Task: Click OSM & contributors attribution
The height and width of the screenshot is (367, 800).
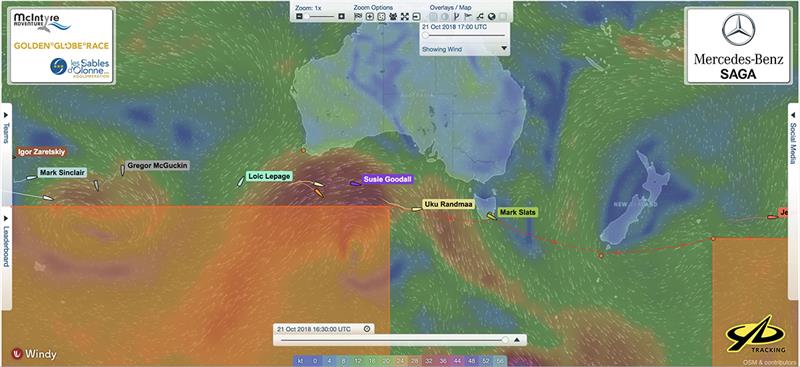Action: point(770,362)
